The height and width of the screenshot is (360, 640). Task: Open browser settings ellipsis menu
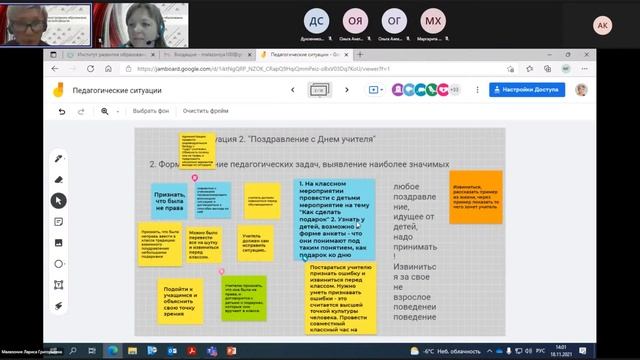[x=584, y=69]
